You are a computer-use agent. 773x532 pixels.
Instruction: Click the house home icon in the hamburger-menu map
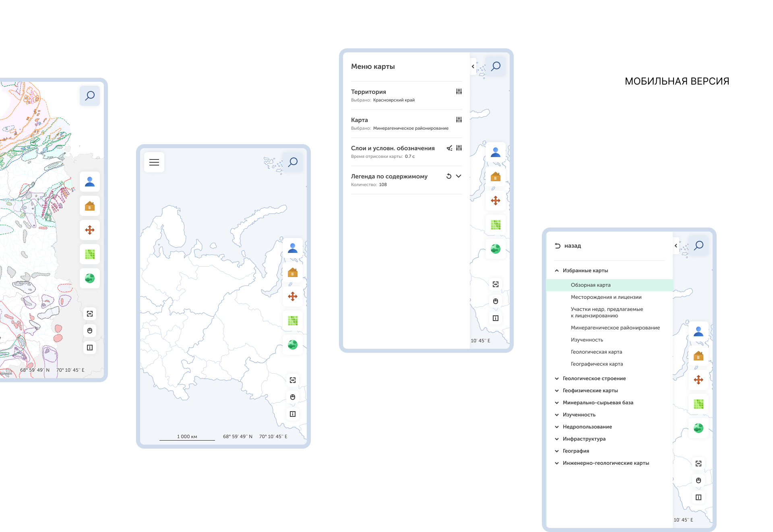point(293,272)
